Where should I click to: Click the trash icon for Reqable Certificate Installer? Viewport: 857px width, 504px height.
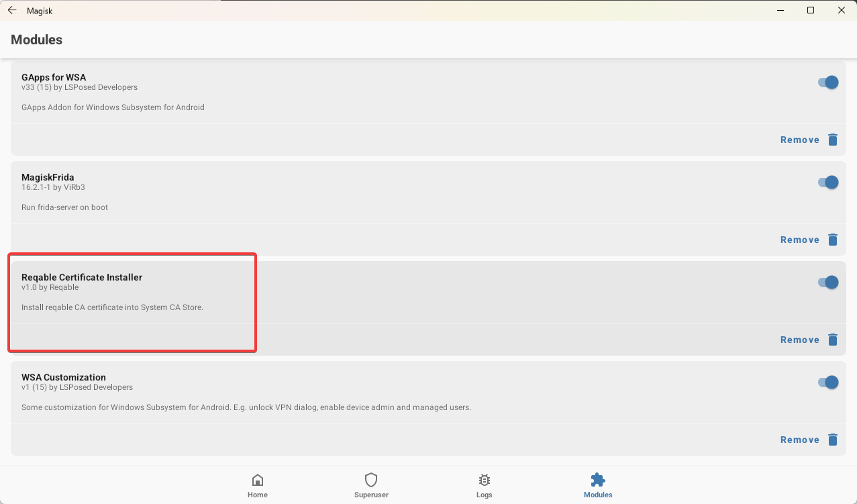click(833, 340)
